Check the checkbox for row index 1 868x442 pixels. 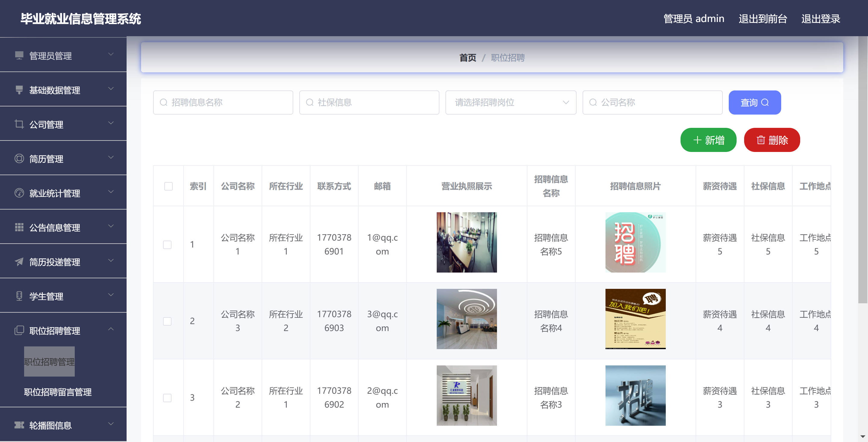pos(167,245)
